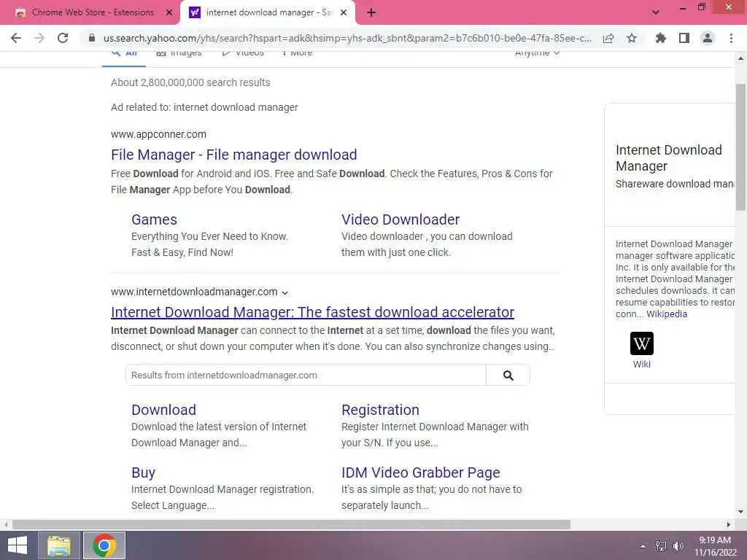Click the address bar URL
Screen dimensions: 747x560
pyautogui.click(x=347, y=38)
